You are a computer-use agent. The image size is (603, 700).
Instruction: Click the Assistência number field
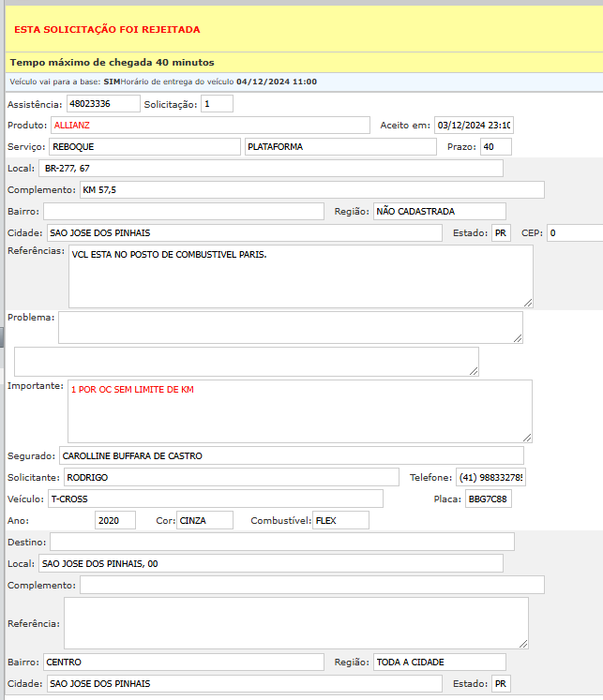click(x=103, y=103)
